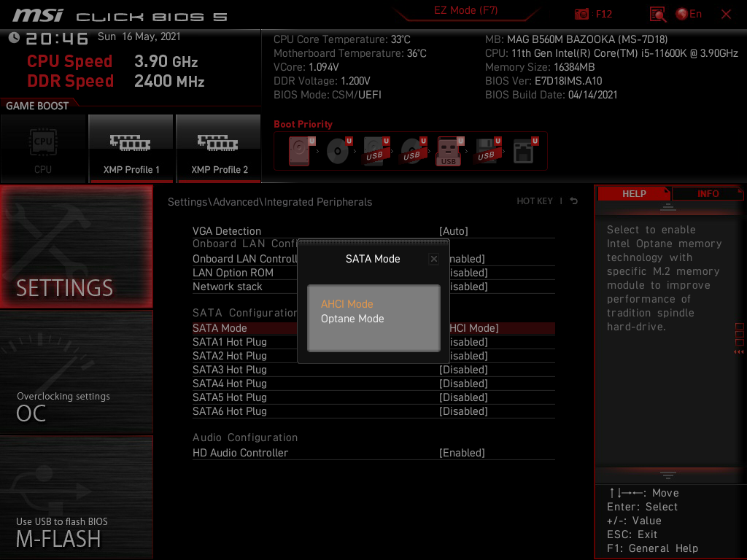
Task: Select the Network stack row
Action: pos(373,287)
